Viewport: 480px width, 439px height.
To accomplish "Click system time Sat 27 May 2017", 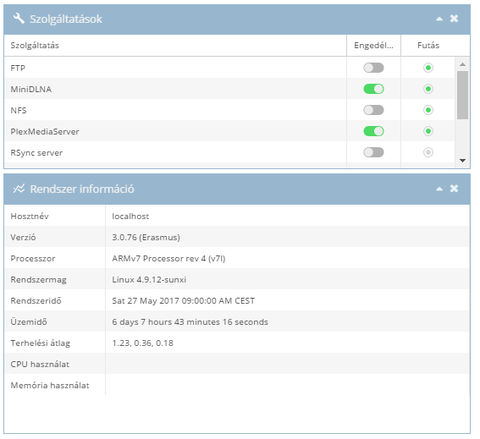I will click(x=183, y=301).
